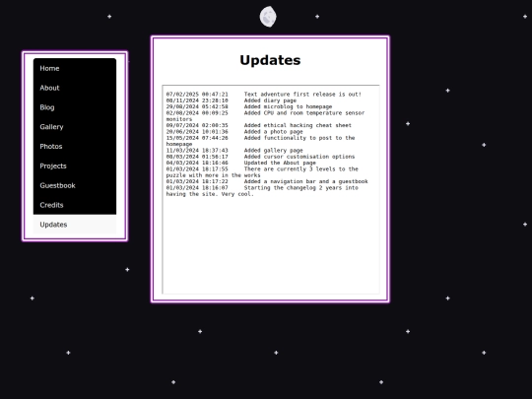
Task: Click 'Added CPU and room temperature sensor' line
Action: [304, 112]
